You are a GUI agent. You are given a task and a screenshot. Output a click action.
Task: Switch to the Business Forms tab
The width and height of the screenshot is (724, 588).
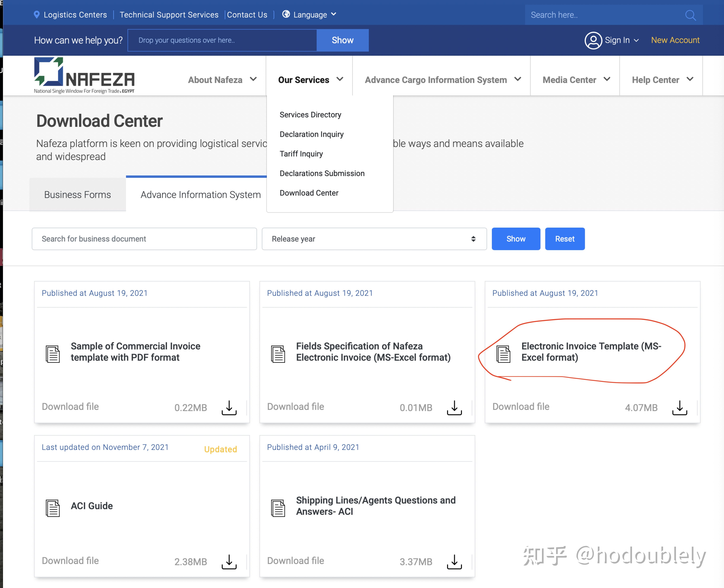[78, 195]
